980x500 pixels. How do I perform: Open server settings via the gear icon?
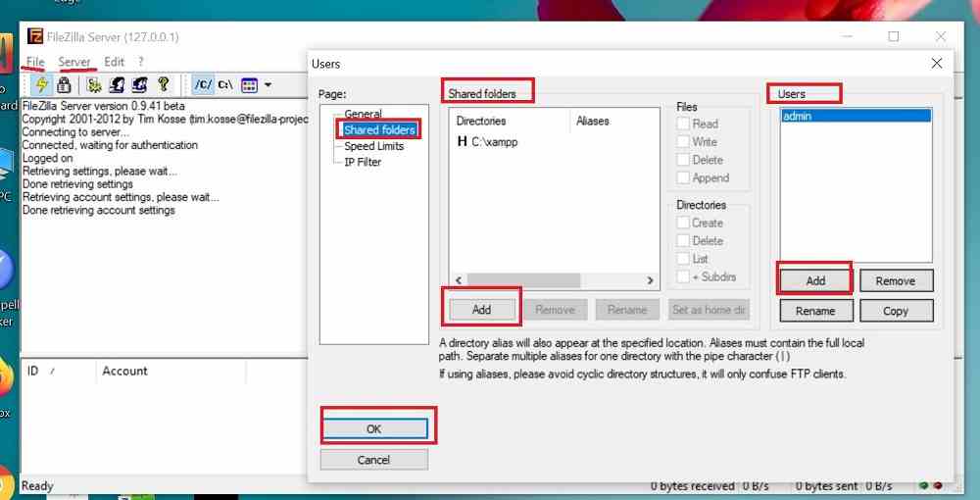pyautogui.click(x=94, y=85)
